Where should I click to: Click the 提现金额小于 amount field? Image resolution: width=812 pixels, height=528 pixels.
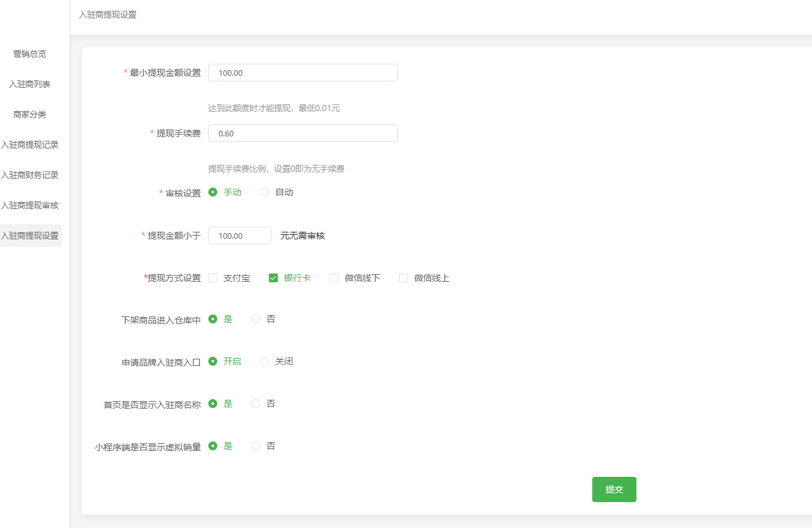239,236
